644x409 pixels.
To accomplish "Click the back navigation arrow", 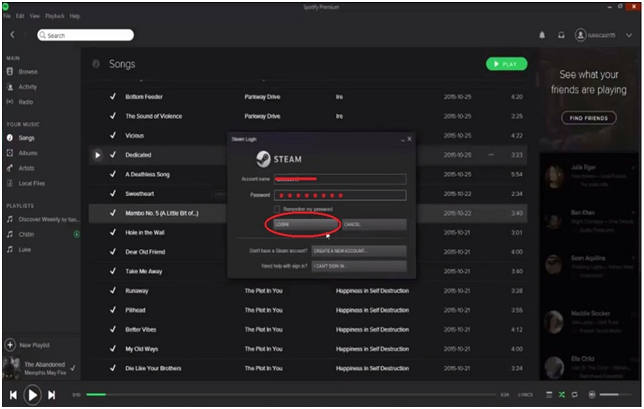I will coord(12,35).
